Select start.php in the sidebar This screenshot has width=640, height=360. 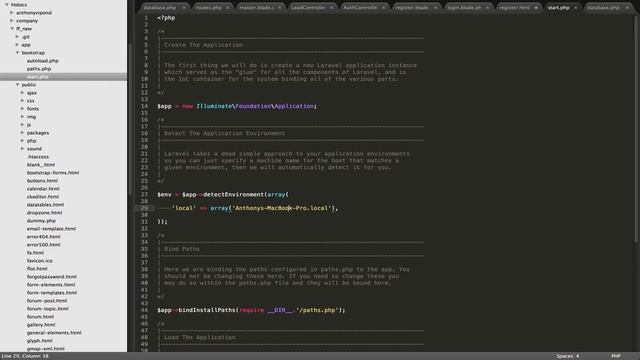point(63,77)
